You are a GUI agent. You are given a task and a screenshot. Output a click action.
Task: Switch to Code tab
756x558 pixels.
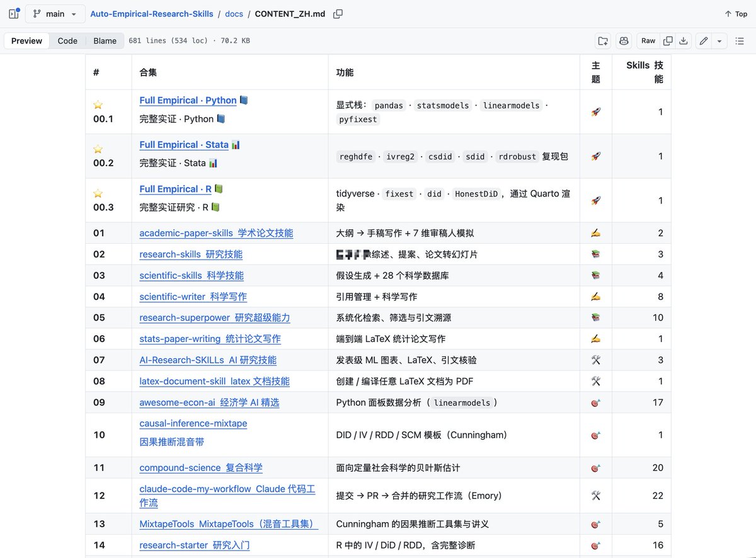pos(67,41)
